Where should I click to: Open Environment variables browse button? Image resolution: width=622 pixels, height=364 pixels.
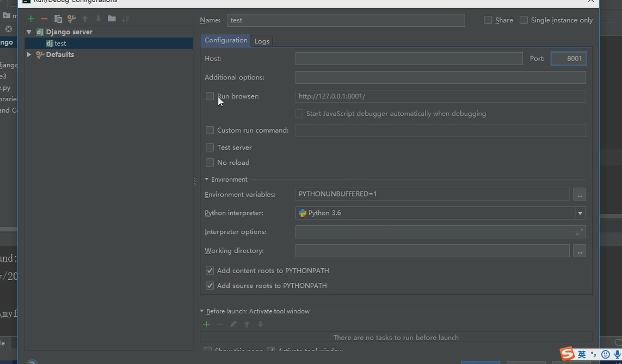[580, 194]
